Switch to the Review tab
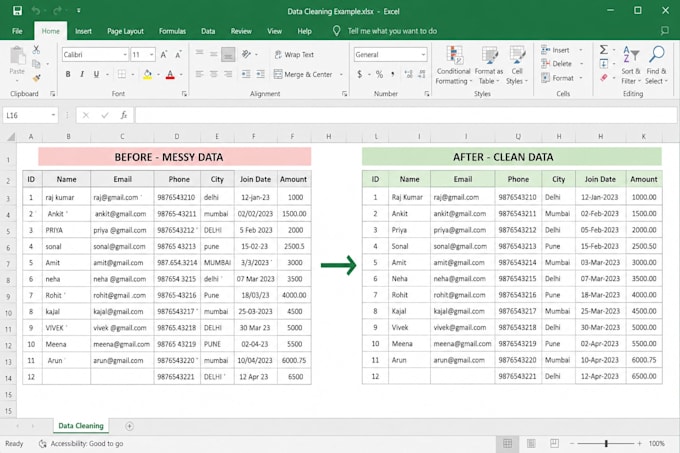The image size is (680, 453). tap(241, 31)
